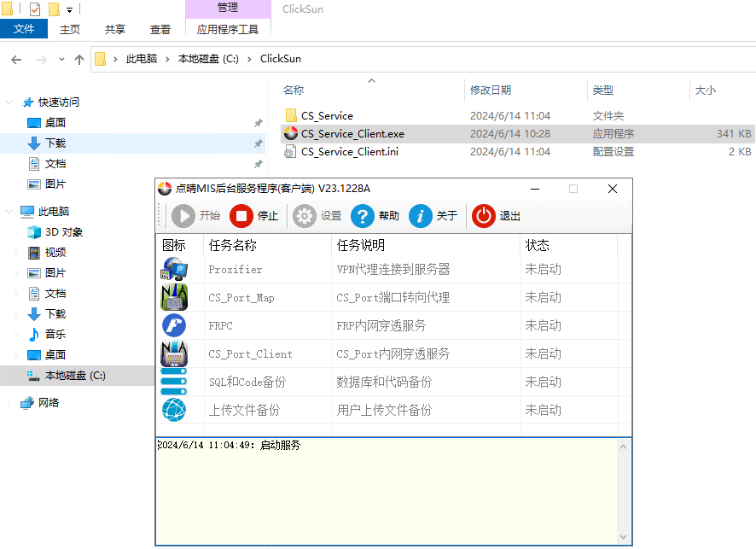Click the 上传文件备份 globe icon
The image size is (756, 549).
174,410
